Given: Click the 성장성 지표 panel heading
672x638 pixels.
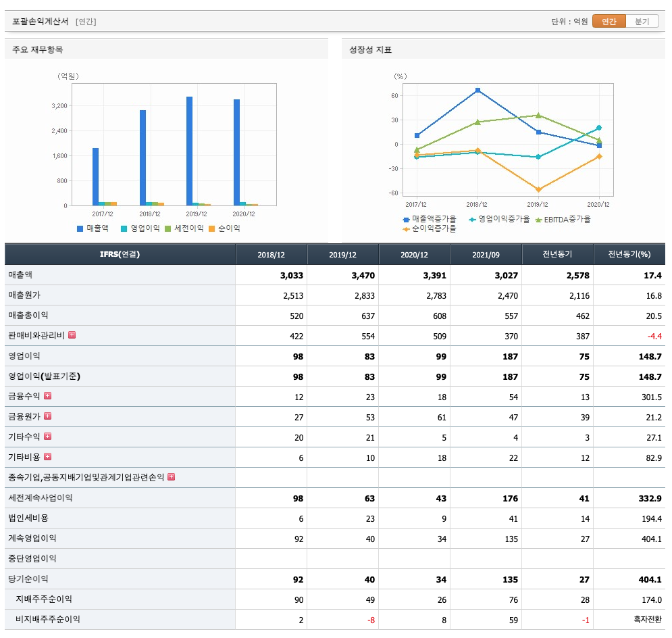Looking at the screenshot, I should 371,49.
